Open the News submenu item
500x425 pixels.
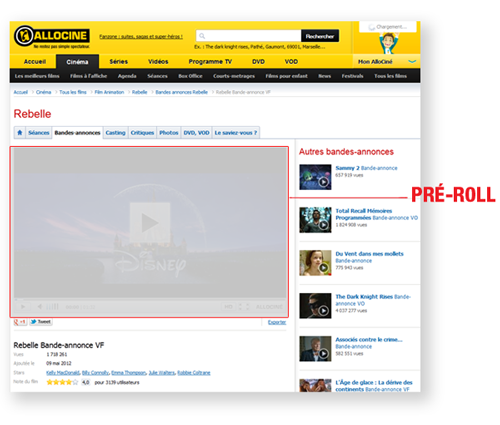point(324,76)
